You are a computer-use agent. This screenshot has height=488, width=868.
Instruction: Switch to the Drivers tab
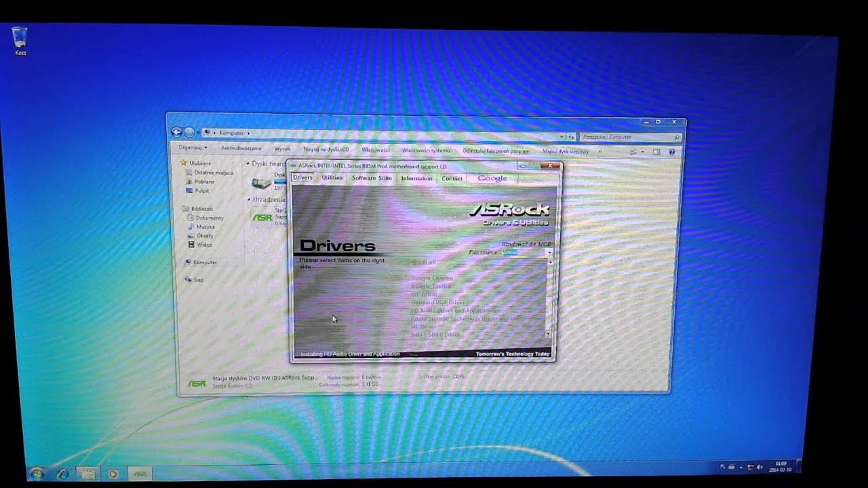[302, 178]
